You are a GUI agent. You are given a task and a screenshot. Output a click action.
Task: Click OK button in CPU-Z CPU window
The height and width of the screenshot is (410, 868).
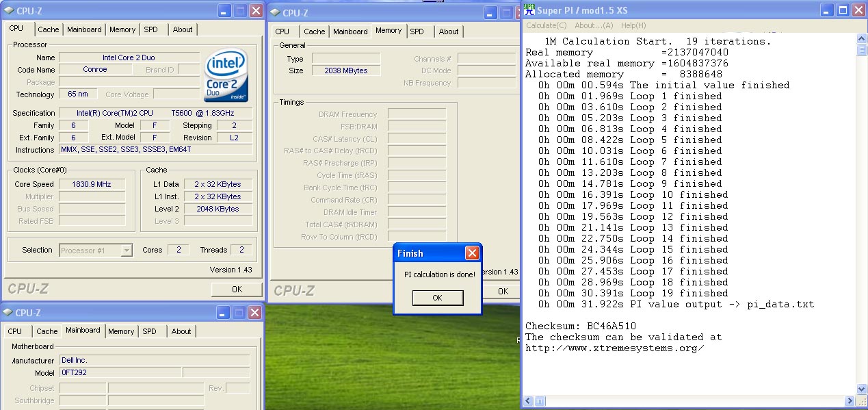click(237, 290)
